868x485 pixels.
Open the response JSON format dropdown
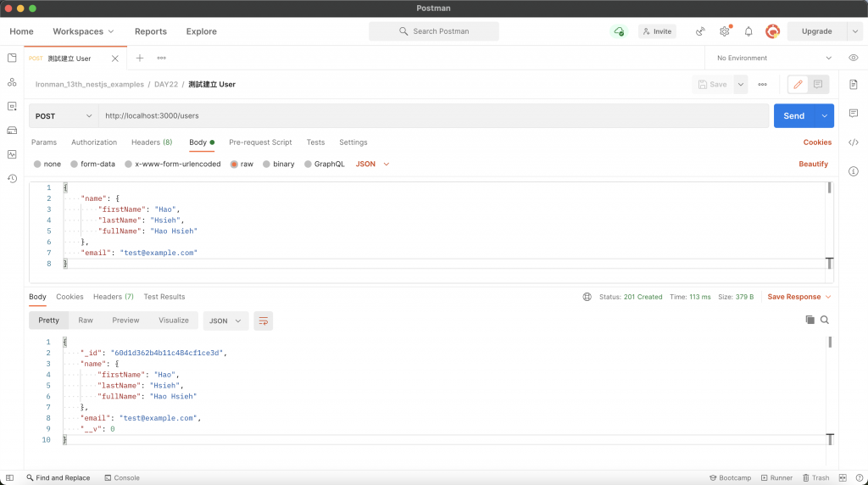click(x=225, y=321)
